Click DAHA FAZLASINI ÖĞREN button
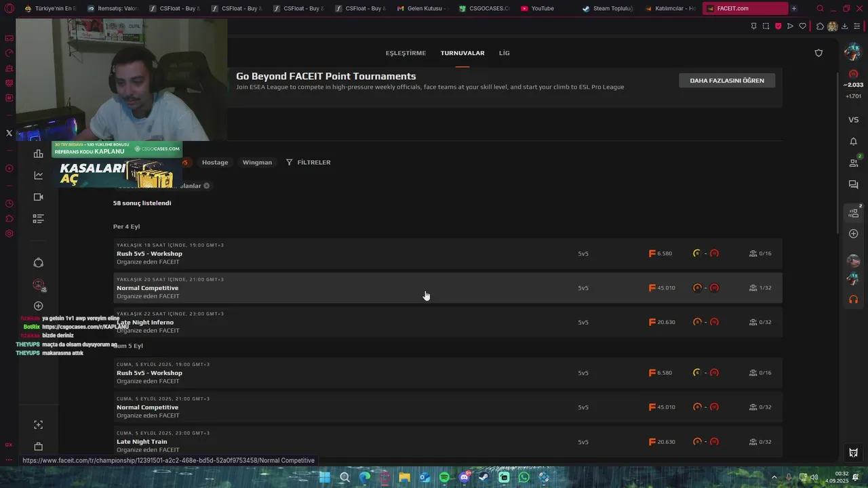Screen dimensions: 868x488 point(727,80)
